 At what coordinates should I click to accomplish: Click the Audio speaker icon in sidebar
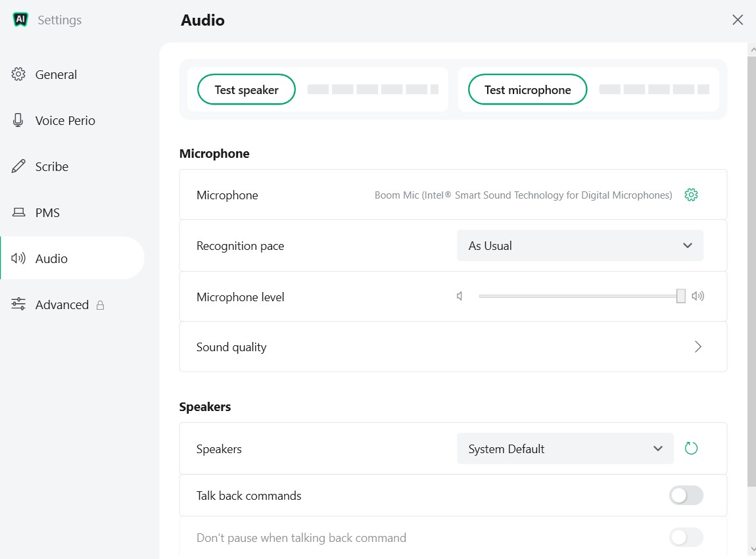tap(18, 258)
